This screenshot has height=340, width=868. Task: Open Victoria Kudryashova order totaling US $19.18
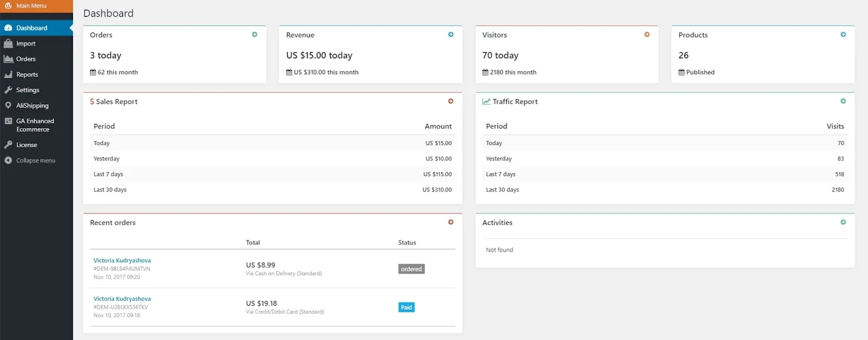(122, 299)
